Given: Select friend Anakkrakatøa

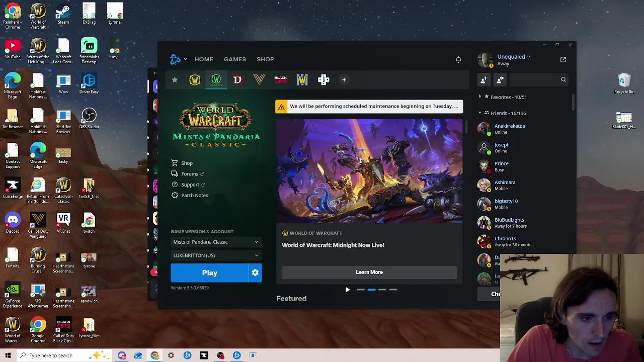Looking at the screenshot, I should [523, 129].
